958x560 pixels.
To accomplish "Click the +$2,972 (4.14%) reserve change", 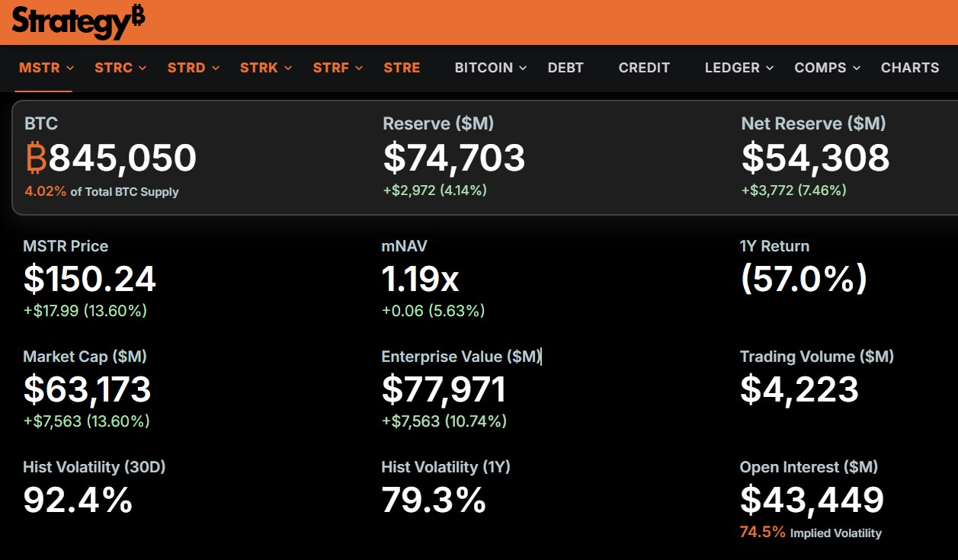I will (434, 190).
